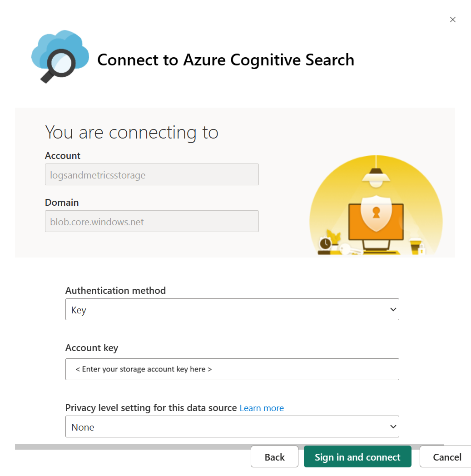
Task: Focus the Account key input field
Action: click(x=232, y=369)
